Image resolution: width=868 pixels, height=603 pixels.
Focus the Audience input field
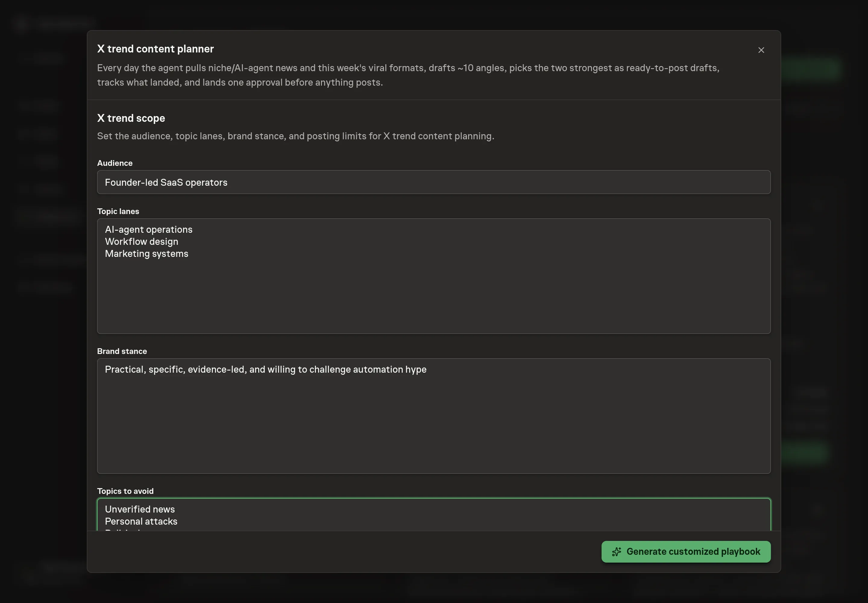pos(434,182)
